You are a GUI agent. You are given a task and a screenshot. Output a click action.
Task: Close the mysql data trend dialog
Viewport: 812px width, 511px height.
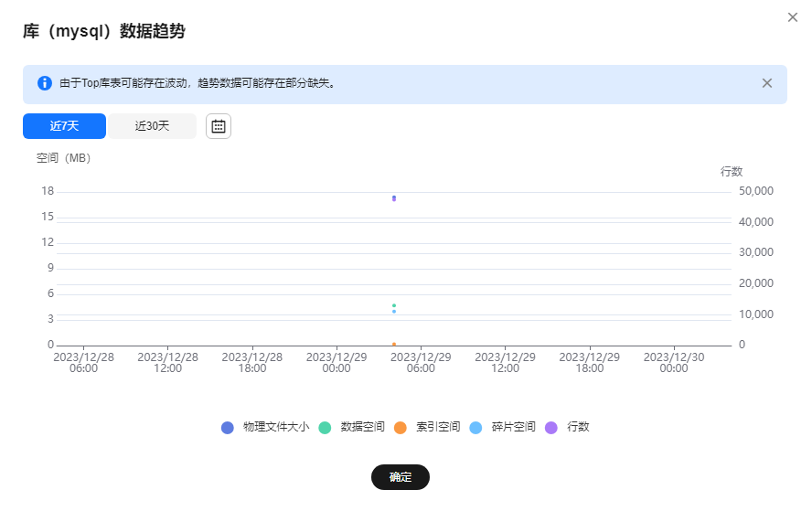pyautogui.click(x=792, y=17)
